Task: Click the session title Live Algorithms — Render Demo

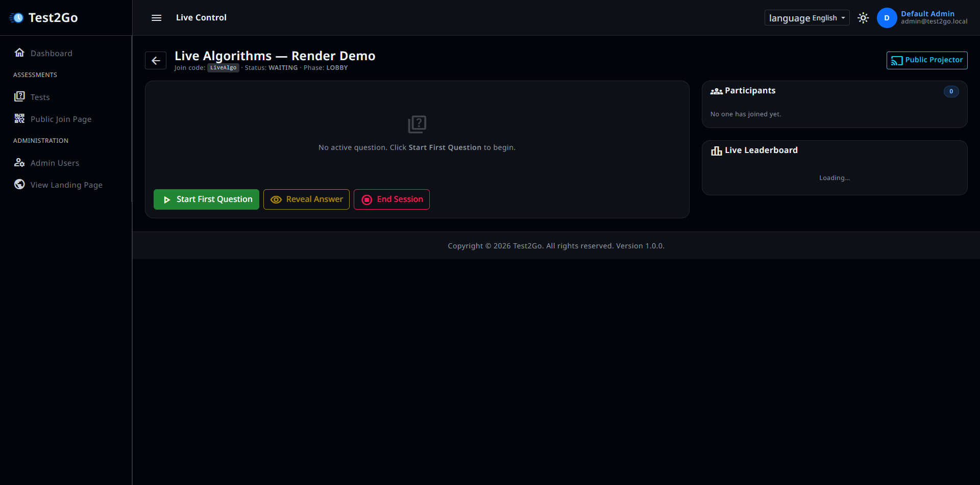Action: click(275, 56)
